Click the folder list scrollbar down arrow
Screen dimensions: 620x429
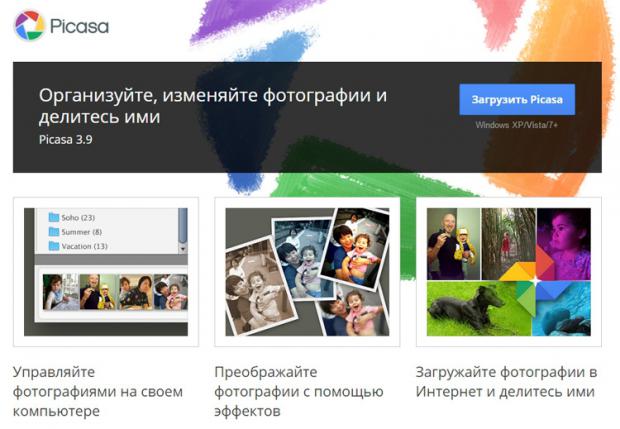pyautogui.click(x=183, y=249)
